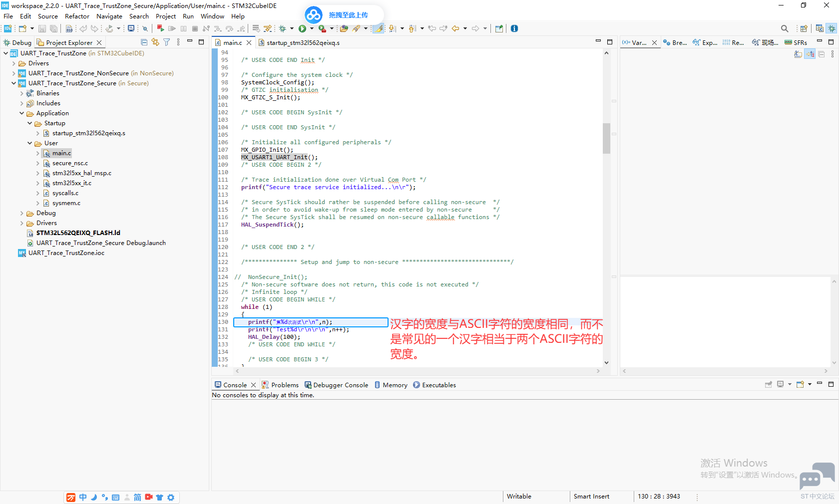Toggle Mark Occurrences highlighter icon
Screen dimensions: 839x504
click(x=379, y=28)
